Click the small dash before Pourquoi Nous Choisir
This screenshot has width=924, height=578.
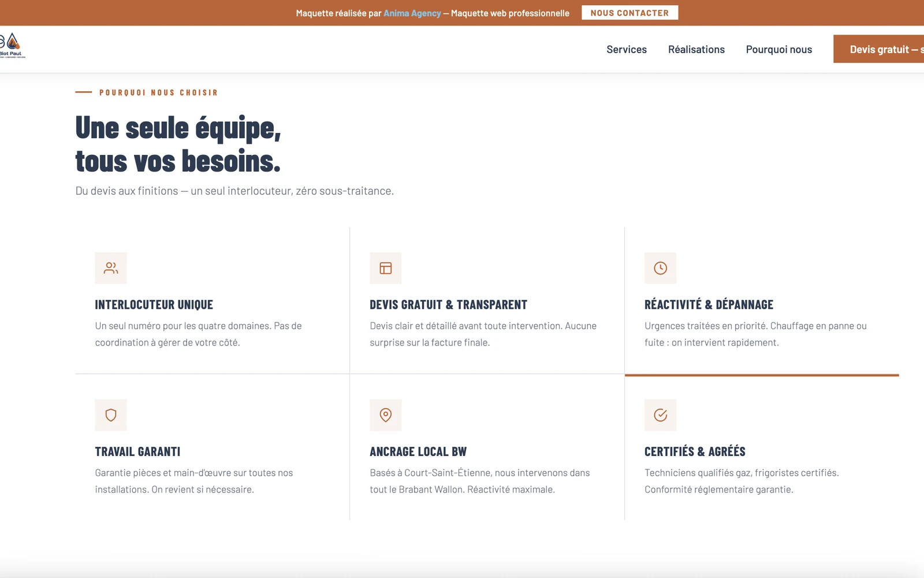[83, 92]
